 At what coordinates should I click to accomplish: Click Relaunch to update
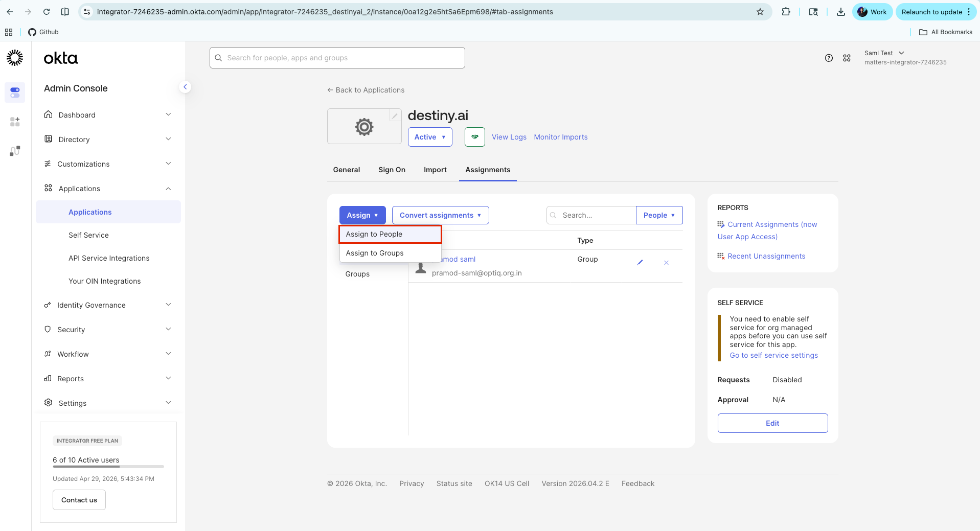coord(932,12)
